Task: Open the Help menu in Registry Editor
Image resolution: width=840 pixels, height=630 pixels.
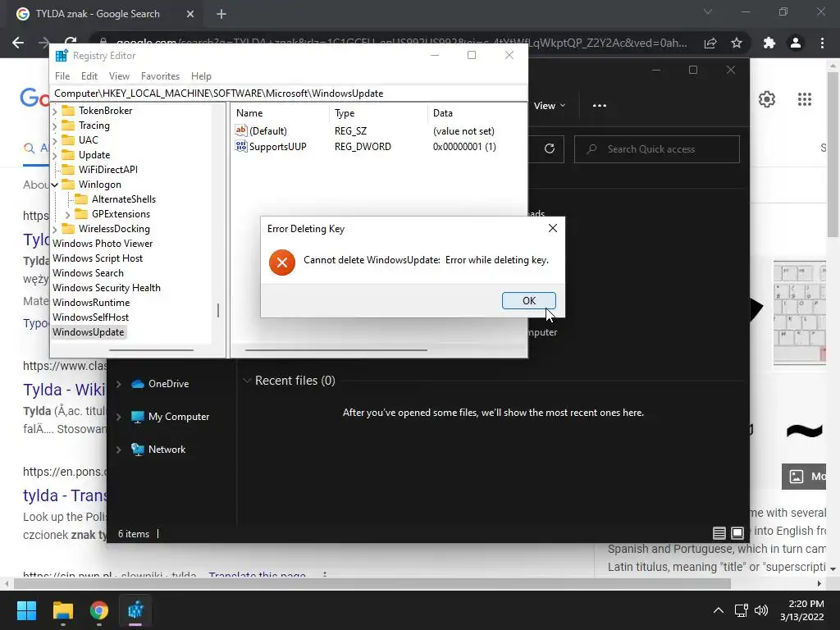Action: pyautogui.click(x=201, y=76)
